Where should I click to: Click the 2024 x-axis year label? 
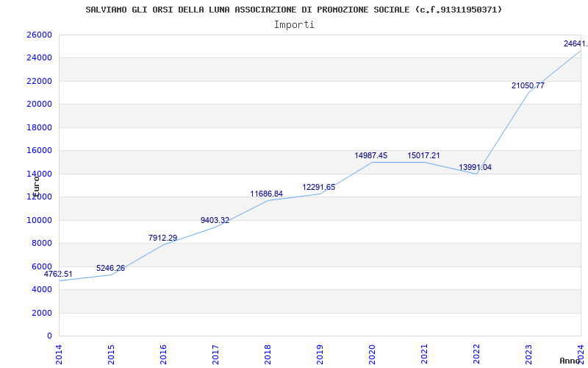coord(581,354)
